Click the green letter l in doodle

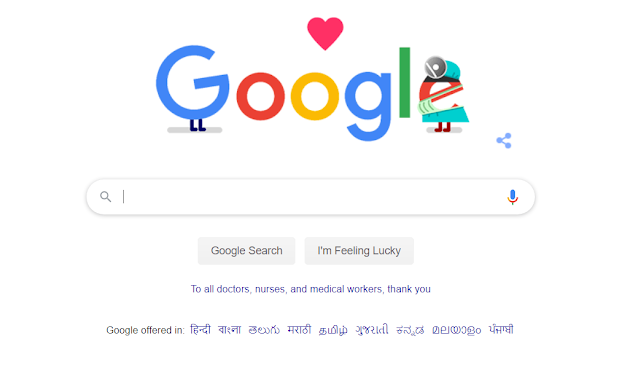click(x=404, y=83)
